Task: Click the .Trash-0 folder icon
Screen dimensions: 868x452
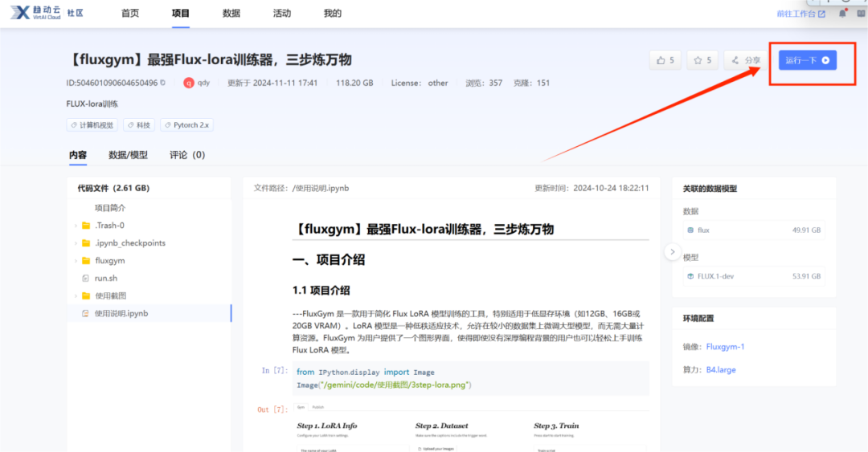Action: [x=86, y=226]
